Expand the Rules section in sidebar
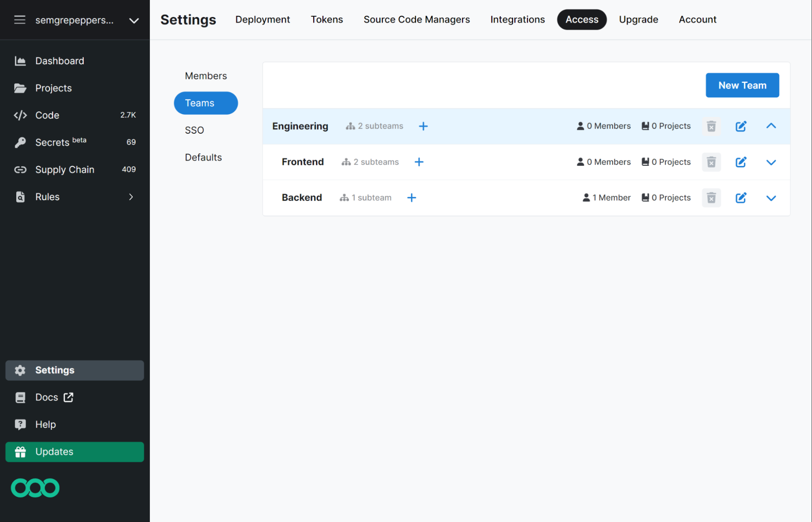Viewport: 812px width, 522px height. tap(131, 197)
